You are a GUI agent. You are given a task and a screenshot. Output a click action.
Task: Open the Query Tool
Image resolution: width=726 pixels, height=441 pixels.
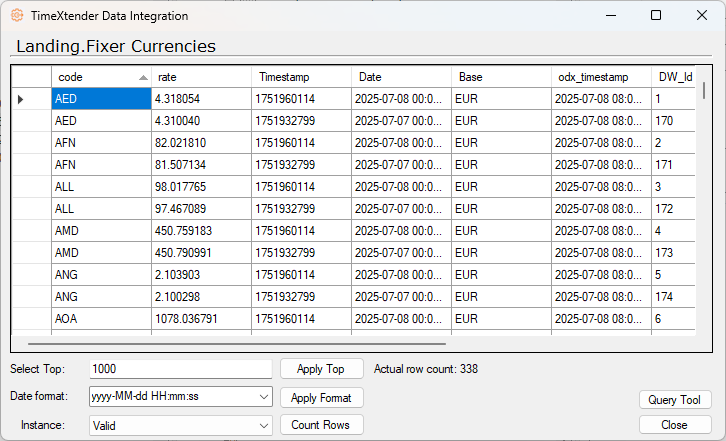coord(675,400)
